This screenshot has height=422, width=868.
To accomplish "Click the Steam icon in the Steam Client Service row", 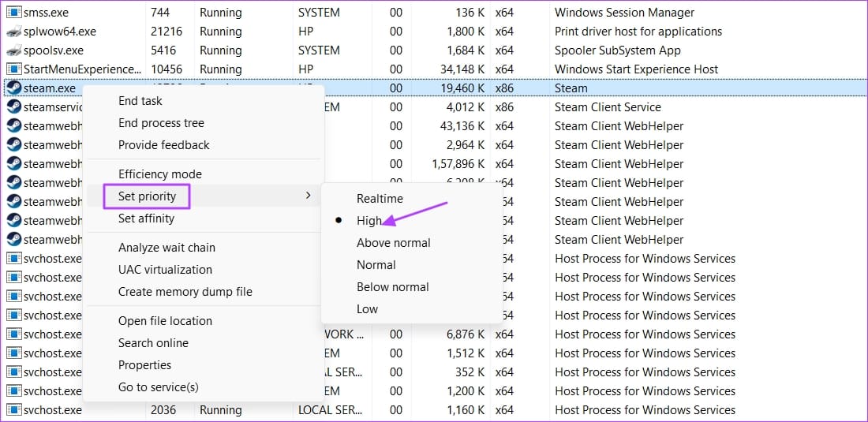I will click(x=14, y=106).
